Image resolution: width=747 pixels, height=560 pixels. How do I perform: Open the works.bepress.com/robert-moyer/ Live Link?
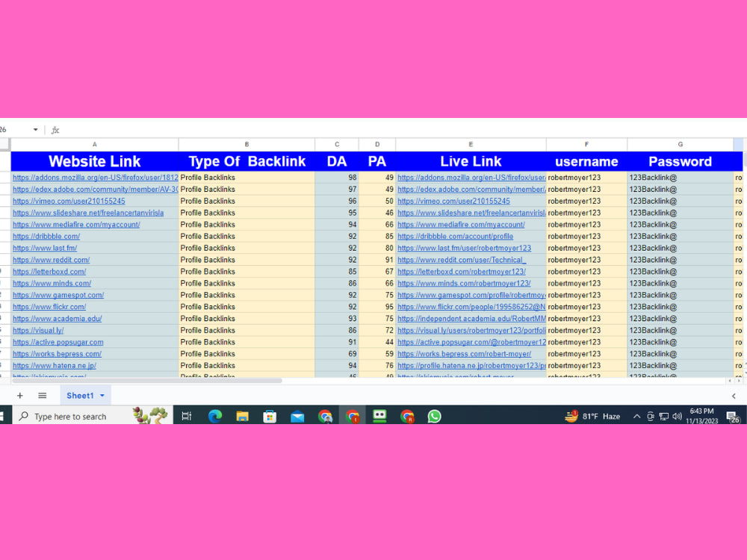click(464, 354)
